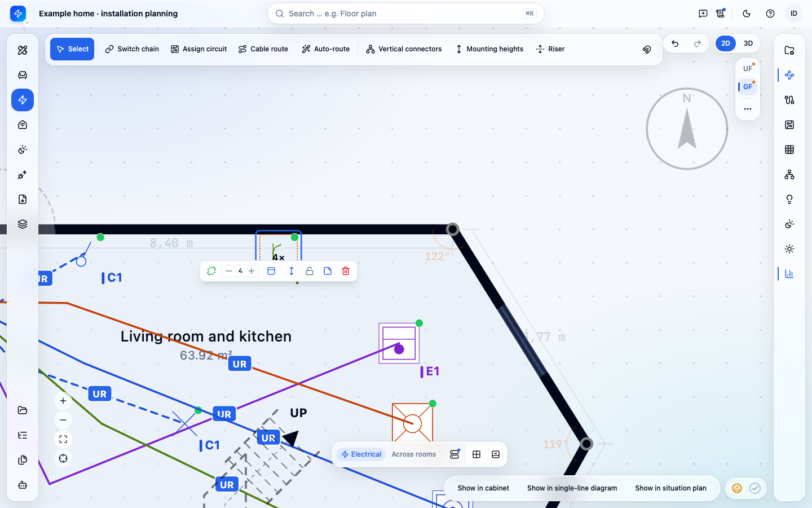Switch the view to 2D
This screenshot has width=812, height=508.
click(x=726, y=43)
